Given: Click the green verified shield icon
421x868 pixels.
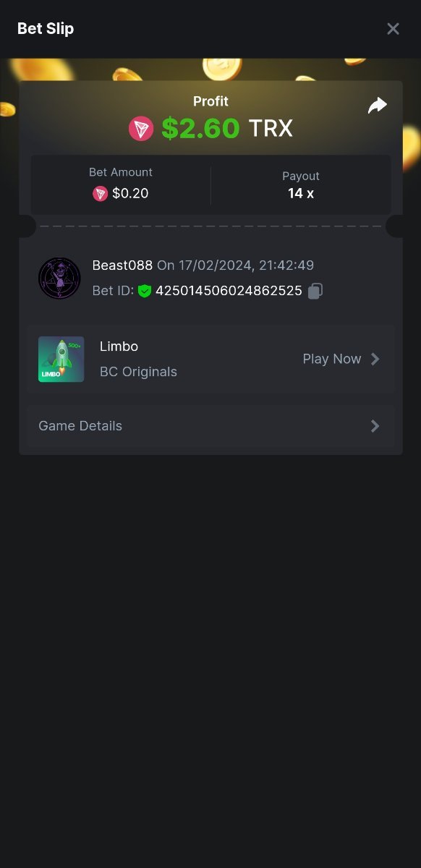Looking at the screenshot, I should [145, 291].
